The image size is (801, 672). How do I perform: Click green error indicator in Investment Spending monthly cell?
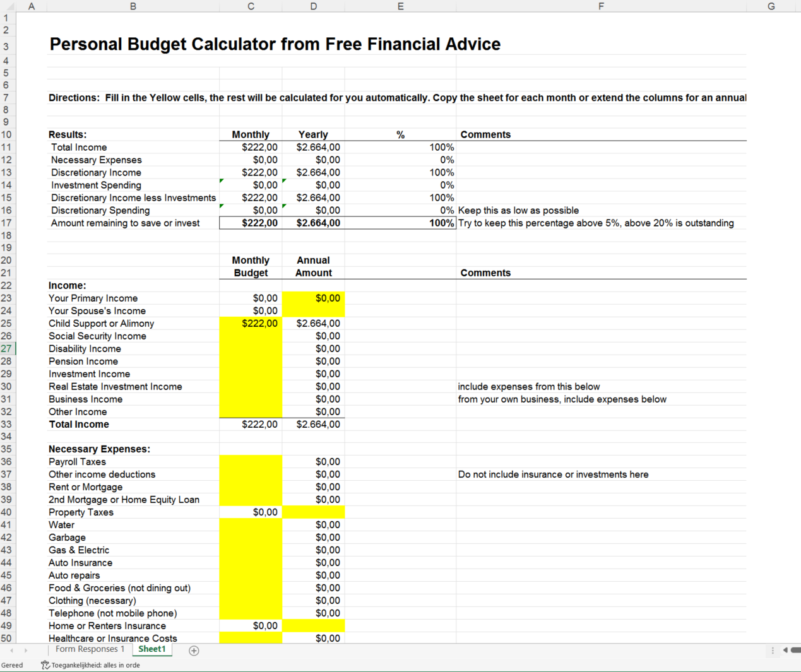[x=222, y=181]
